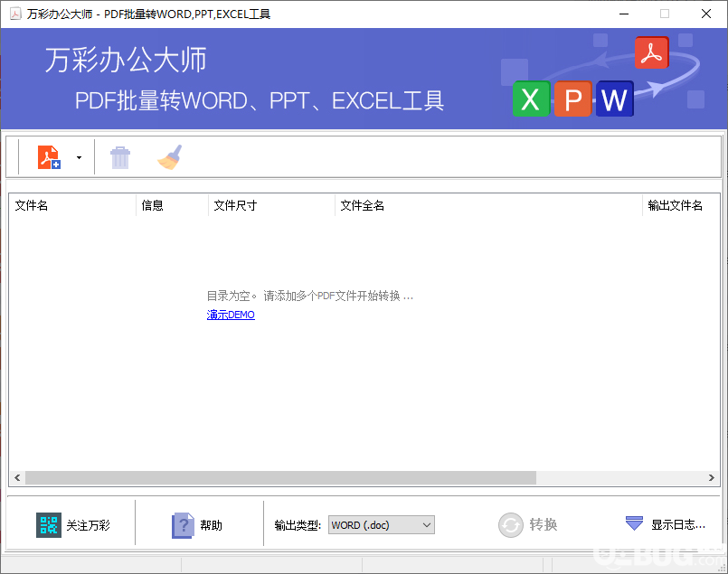Click the red PDF banner icon
Image resolution: width=728 pixels, height=574 pixels.
tap(652, 52)
